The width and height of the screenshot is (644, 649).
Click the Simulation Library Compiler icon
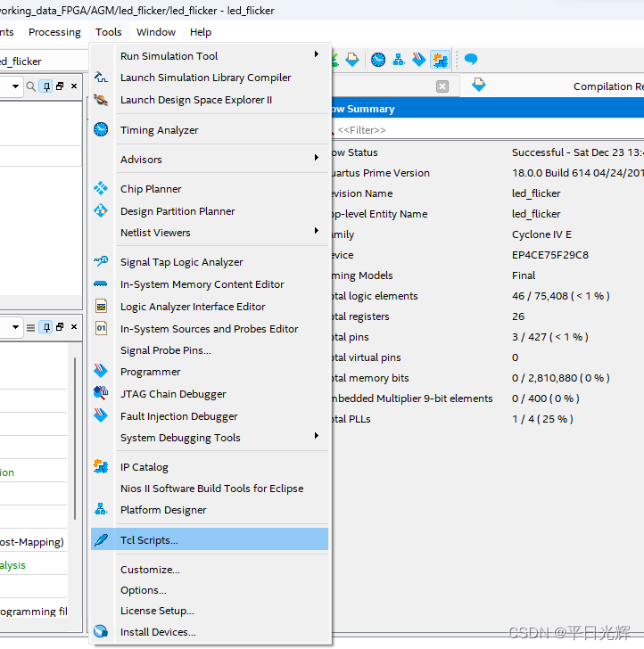101,78
